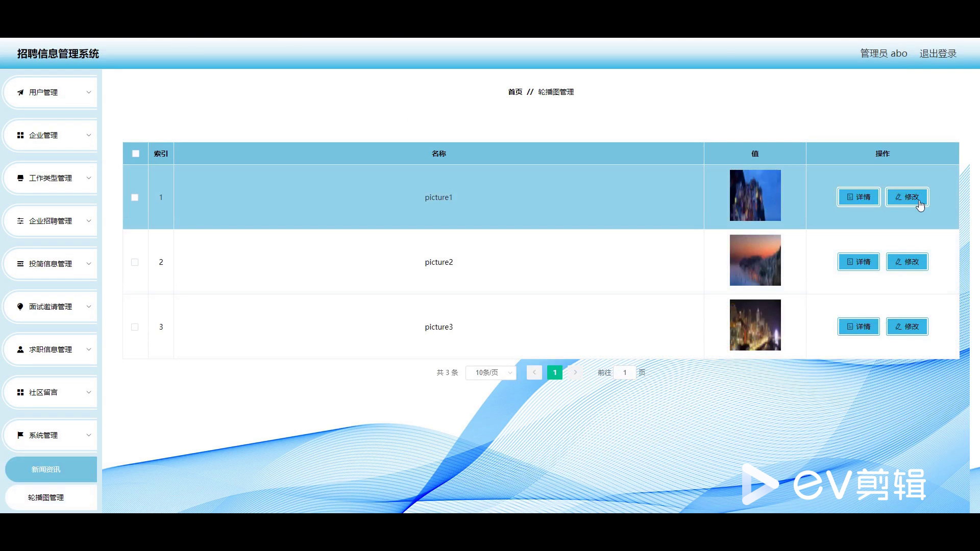Select the 企业管理 menu label
The width and height of the screenshot is (980, 551).
coord(43,135)
